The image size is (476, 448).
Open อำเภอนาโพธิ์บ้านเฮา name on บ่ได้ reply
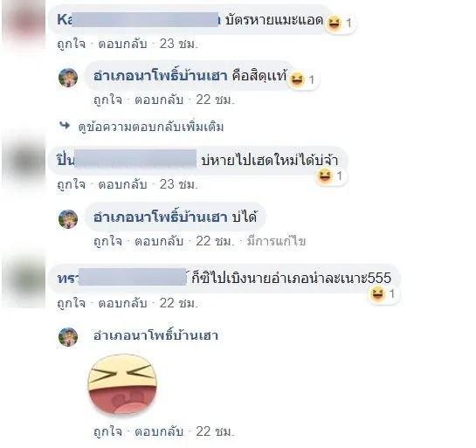point(161,217)
